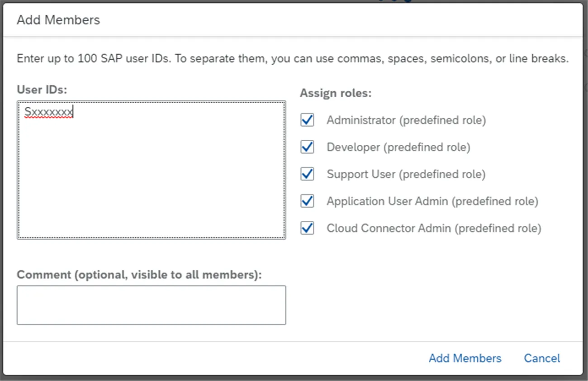This screenshot has height=381, width=588.
Task: Click the "Administrator (predefined role)" label text
Action: pos(406,120)
